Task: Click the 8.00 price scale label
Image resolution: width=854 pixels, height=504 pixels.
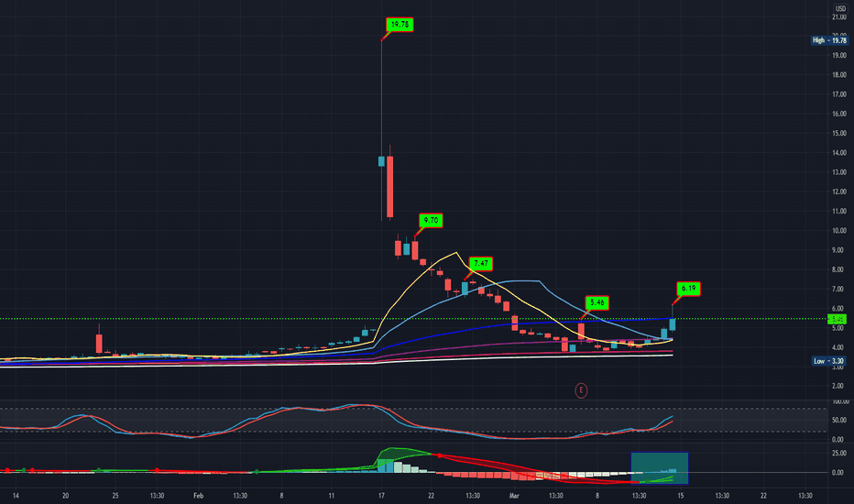Action: tap(838, 269)
